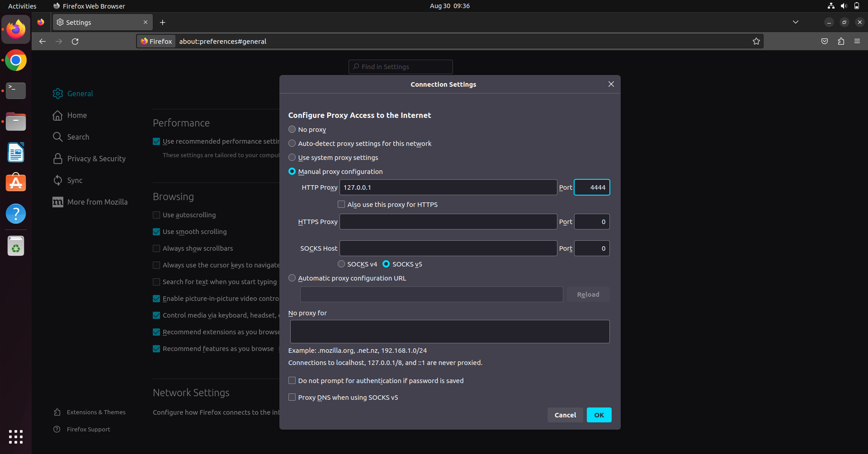This screenshot has width=868, height=454.
Task: Launch Google Chrome from the dock
Action: pos(15,60)
